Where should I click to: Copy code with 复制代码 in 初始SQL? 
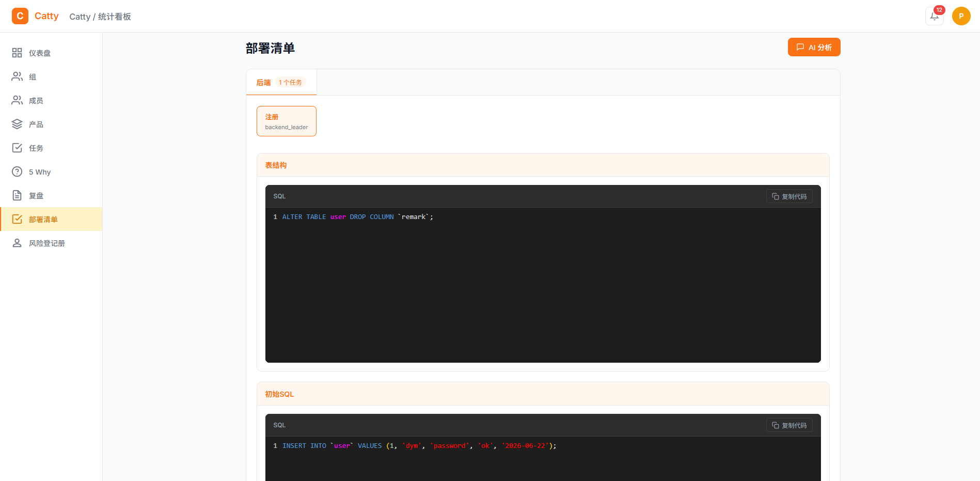(789, 425)
